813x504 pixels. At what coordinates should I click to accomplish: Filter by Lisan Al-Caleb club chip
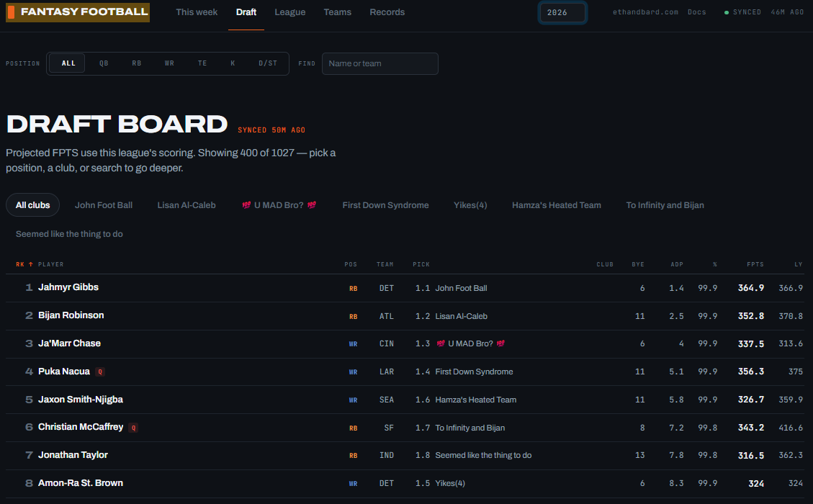[x=187, y=204]
